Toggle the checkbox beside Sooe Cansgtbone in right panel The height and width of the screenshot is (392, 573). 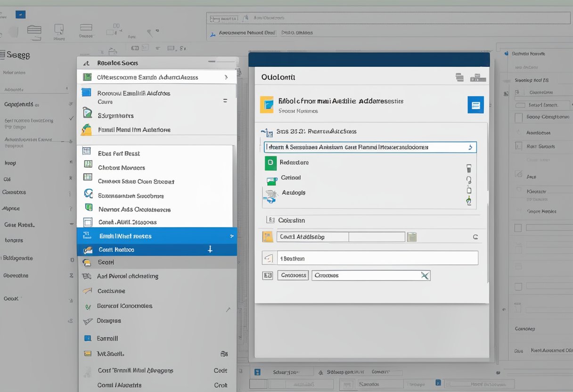tap(518, 118)
